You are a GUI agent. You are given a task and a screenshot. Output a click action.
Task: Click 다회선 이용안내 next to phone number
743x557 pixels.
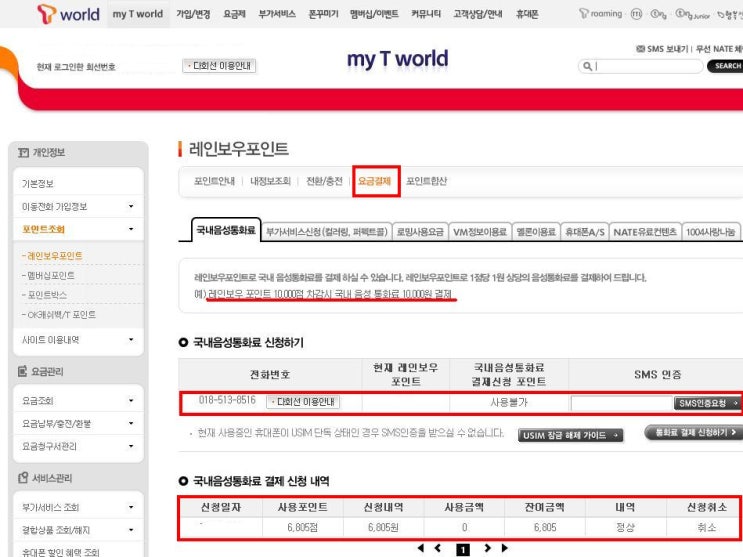click(303, 402)
